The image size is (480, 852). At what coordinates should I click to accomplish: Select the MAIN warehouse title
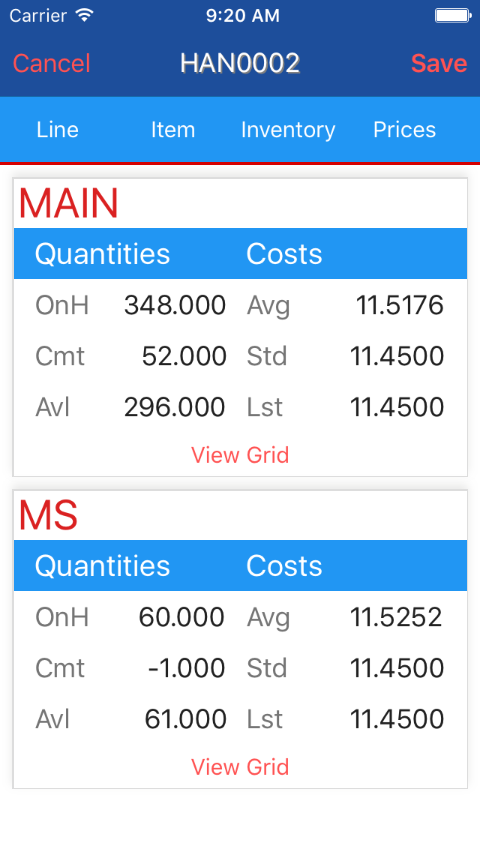click(68, 204)
